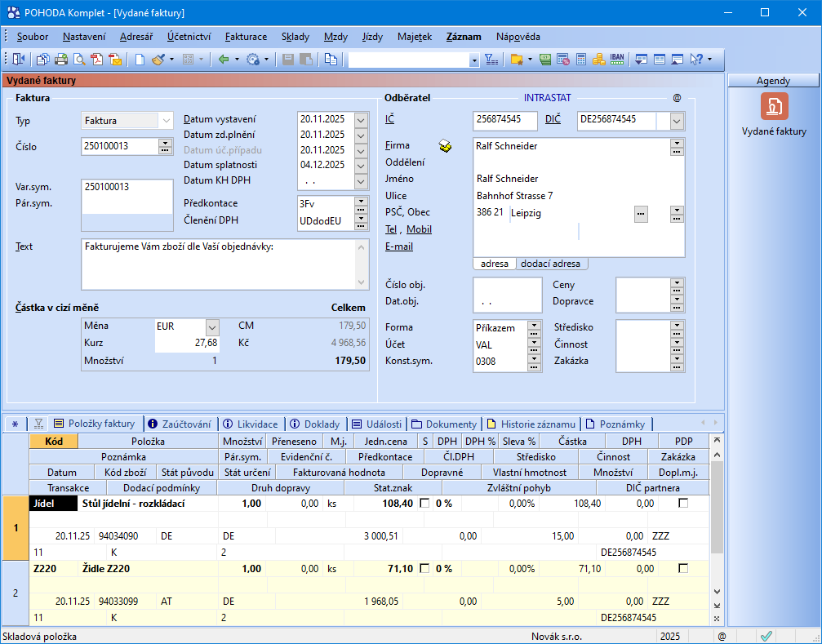Switch to the Likvidace tab
822x644 pixels.
[251, 424]
